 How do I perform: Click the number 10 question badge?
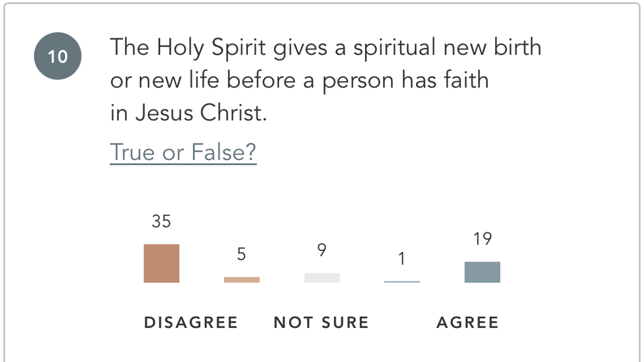(x=58, y=56)
